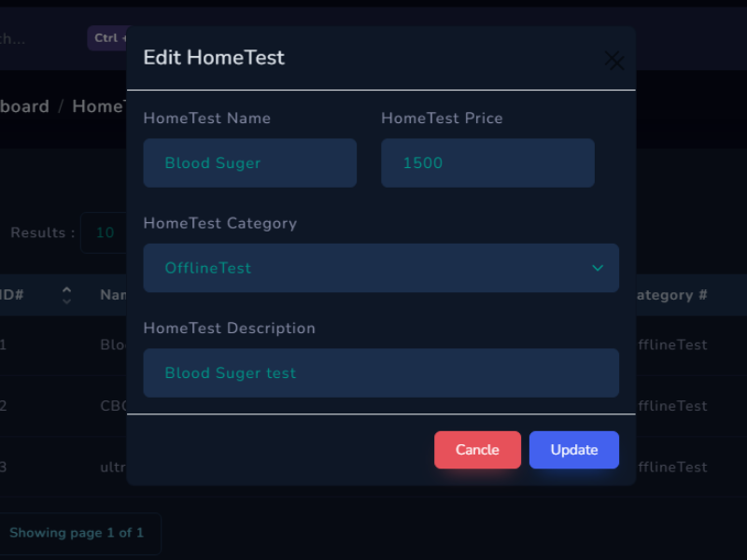Click the Category # column header

pos(669,295)
